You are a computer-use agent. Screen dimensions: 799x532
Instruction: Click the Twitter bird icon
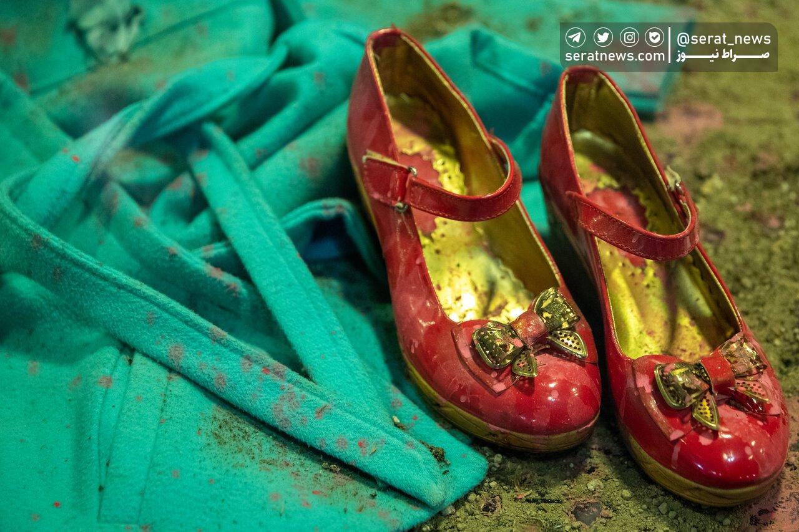tap(602, 37)
